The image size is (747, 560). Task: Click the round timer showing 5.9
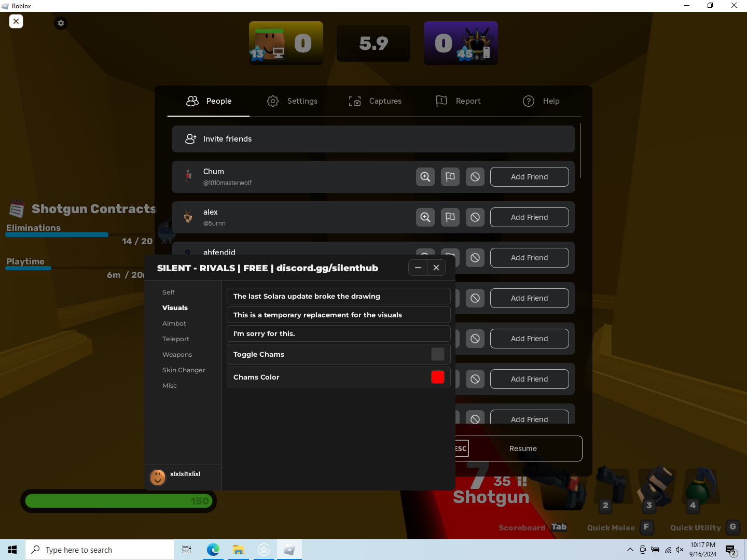pyautogui.click(x=374, y=44)
